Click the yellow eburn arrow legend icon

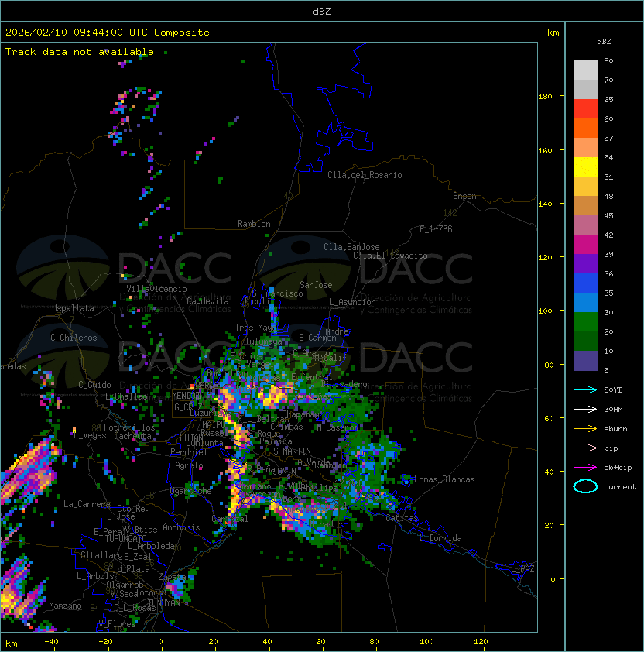coord(585,429)
